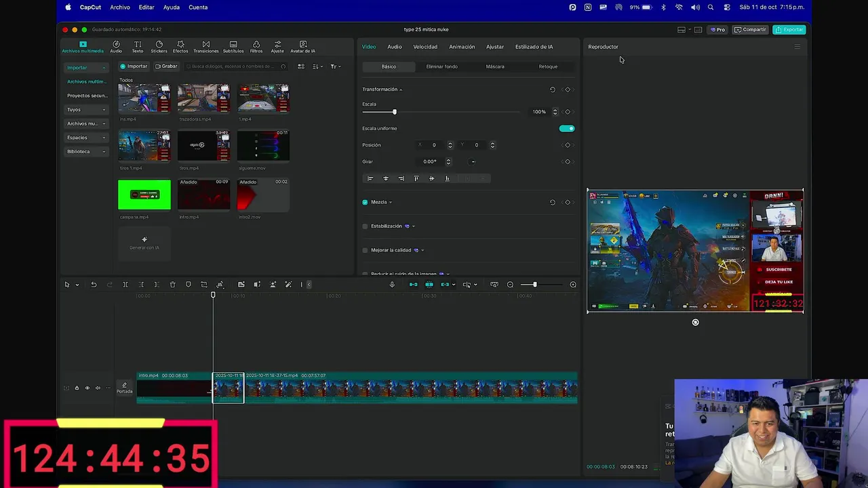Adjust the Escala slider handle
The image size is (868, 488).
coord(394,112)
